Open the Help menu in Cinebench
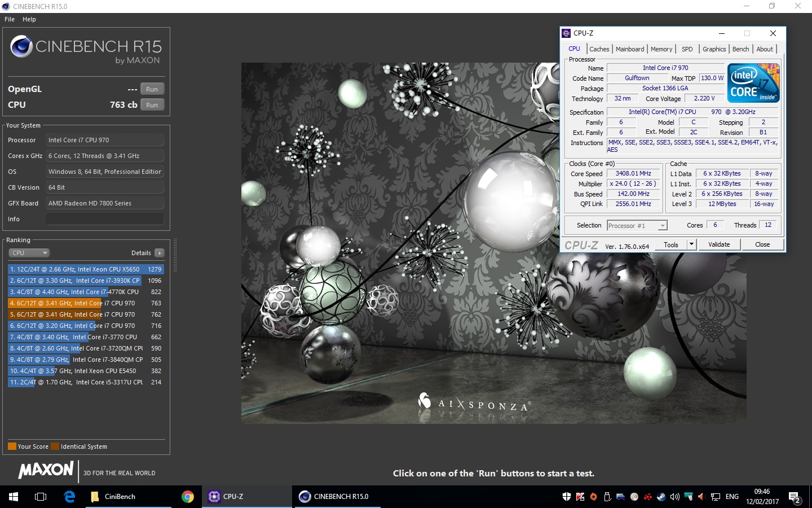 tap(29, 19)
